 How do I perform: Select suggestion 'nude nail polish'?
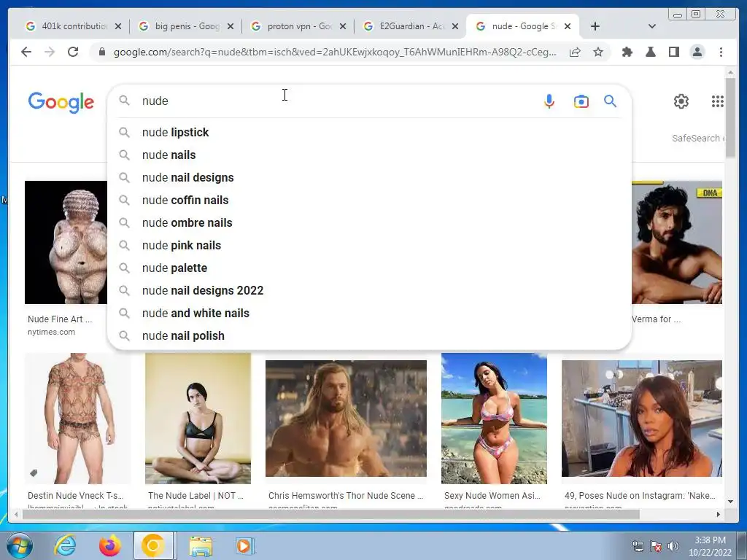tap(370, 335)
